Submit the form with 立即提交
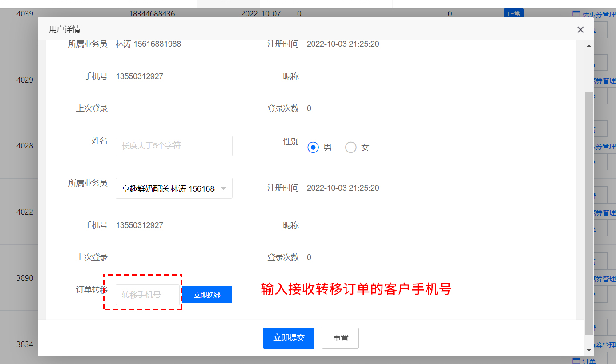Image resolution: width=616 pixels, height=364 pixels. pyautogui.click(x=289, y=338)
